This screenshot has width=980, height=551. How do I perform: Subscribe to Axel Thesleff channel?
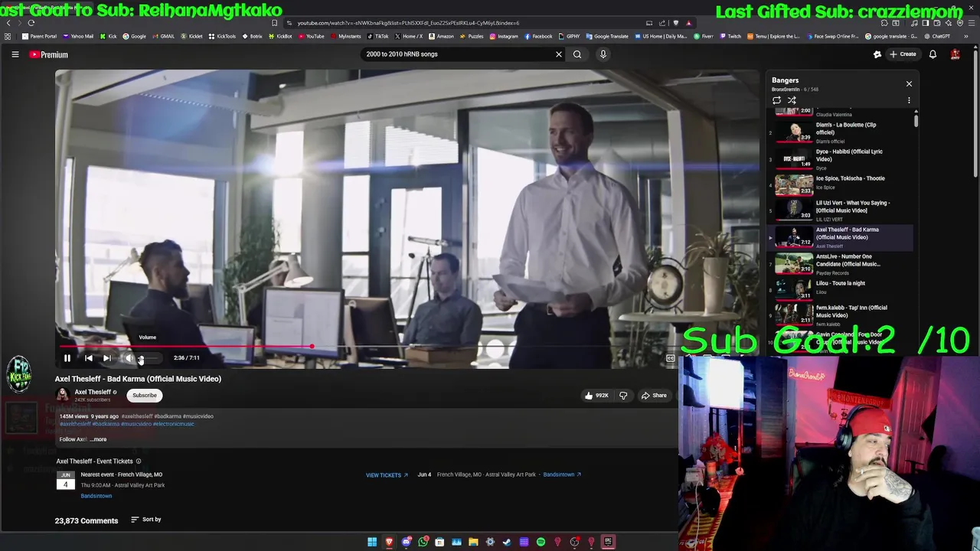pyautogui.click(x=144, y=396)
